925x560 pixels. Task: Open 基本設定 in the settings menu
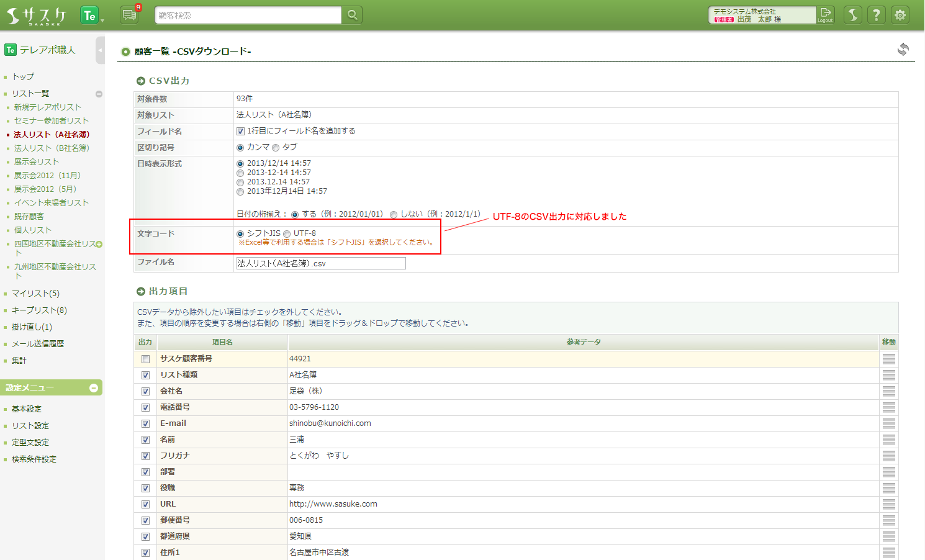pos(27,409)
